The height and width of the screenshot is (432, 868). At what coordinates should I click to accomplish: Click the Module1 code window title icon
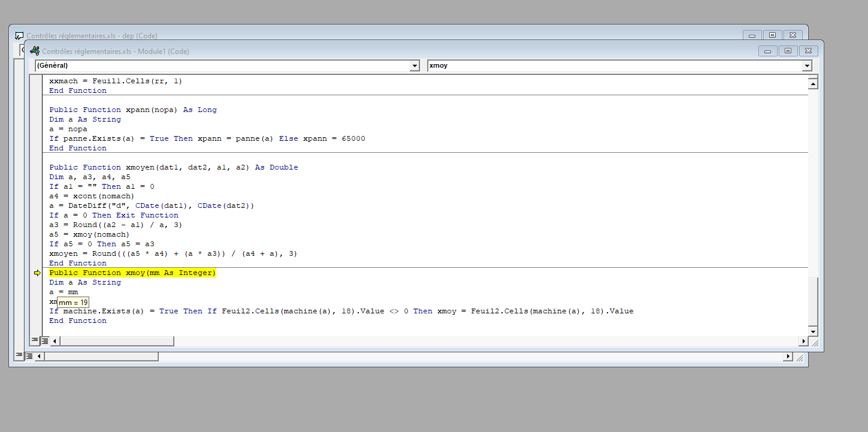click(35, 51)
